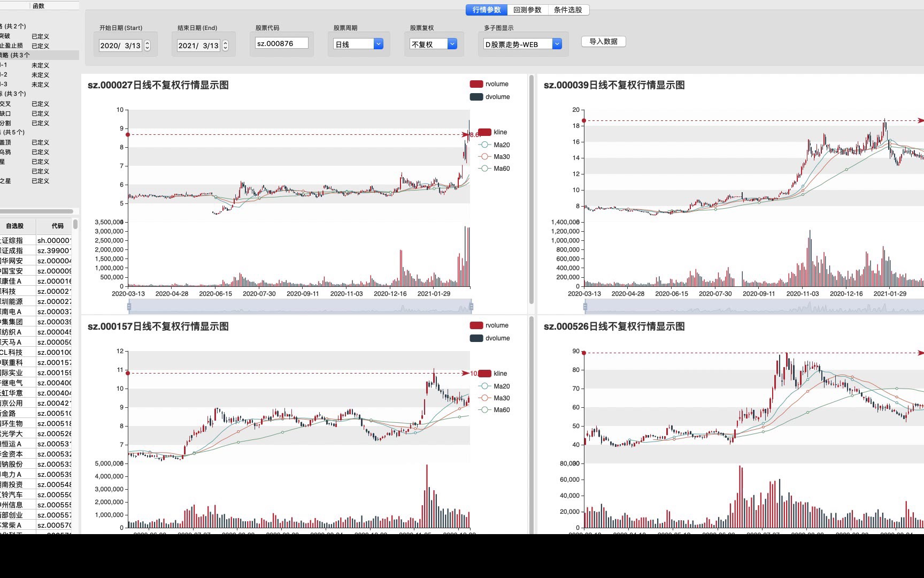This screenshot has width=924, height=578.
Task: Select 光学大 sz.000526 row
Action: point(36,433)
